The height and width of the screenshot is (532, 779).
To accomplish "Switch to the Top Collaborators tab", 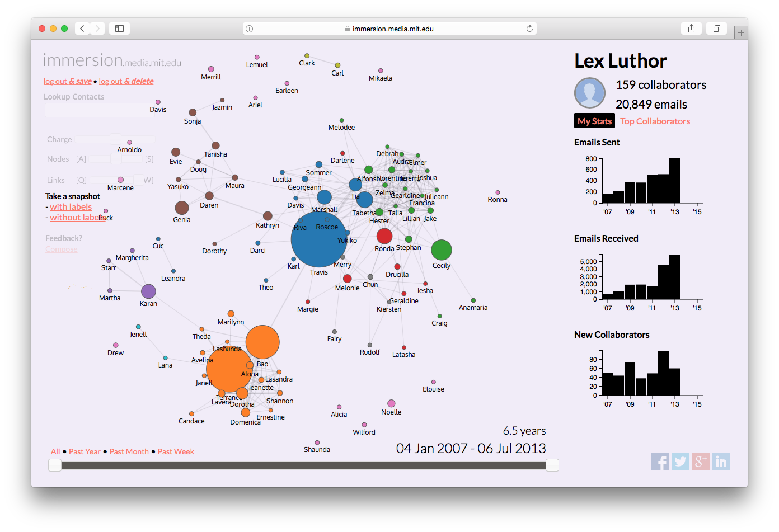I will point(655,121).
